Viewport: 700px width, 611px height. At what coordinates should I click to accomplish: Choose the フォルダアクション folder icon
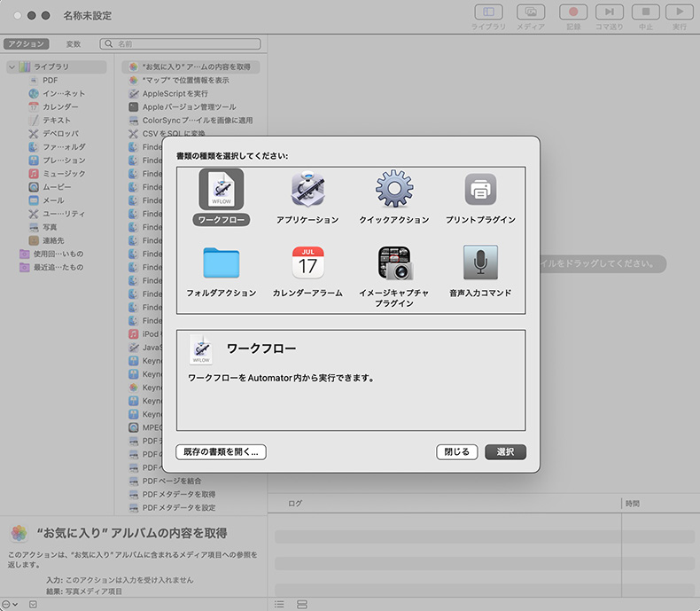click(222, 262)
